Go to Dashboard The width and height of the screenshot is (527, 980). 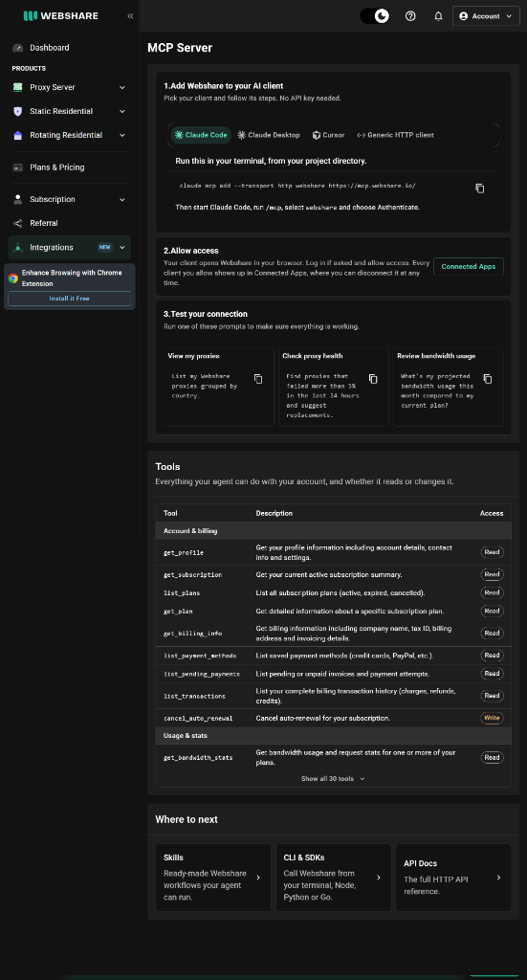click(x=50, y=48)
